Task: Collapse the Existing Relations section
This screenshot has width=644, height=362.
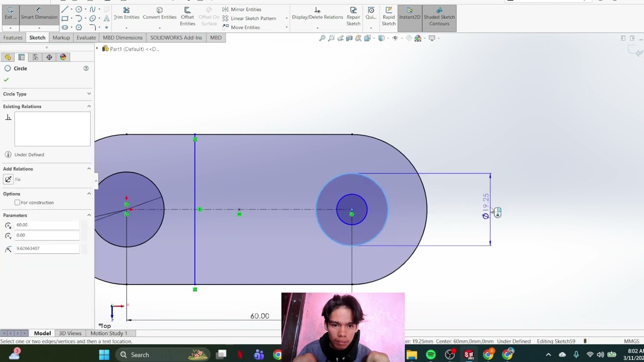Action: click(x=89, y=107)
